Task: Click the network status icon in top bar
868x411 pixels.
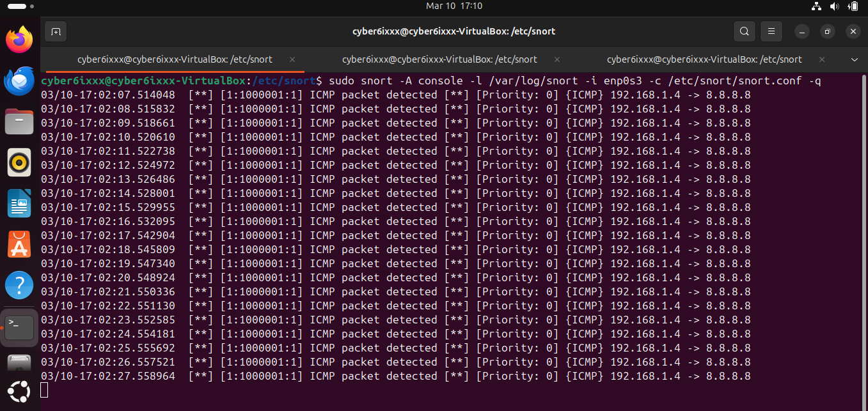Action: coord(816,6)
